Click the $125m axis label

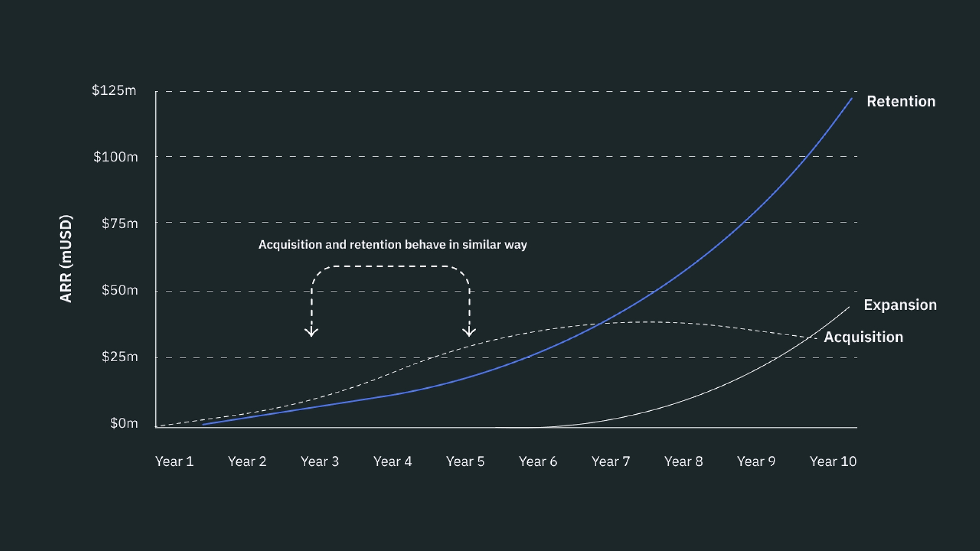[x=114, y=91]
